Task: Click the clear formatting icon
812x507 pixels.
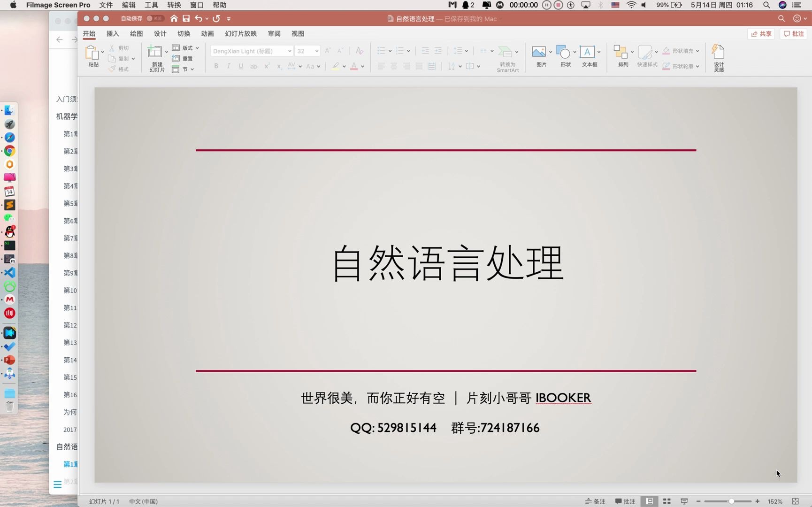Action: point(359,51)
